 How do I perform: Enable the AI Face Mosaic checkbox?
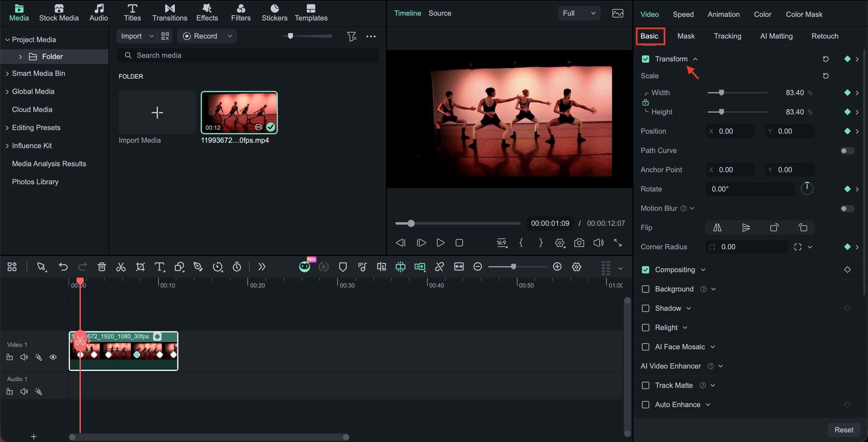pyautogui.click(x=645, y=347)
